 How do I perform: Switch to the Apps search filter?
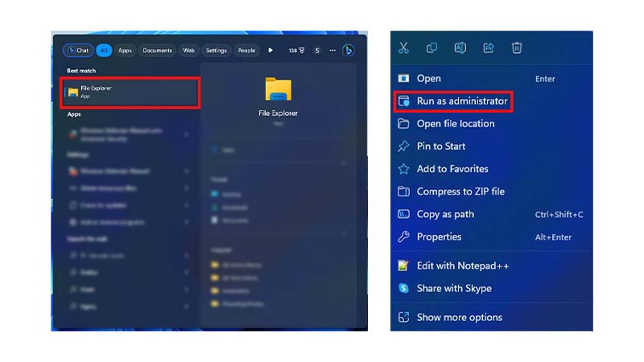[125, 51]
